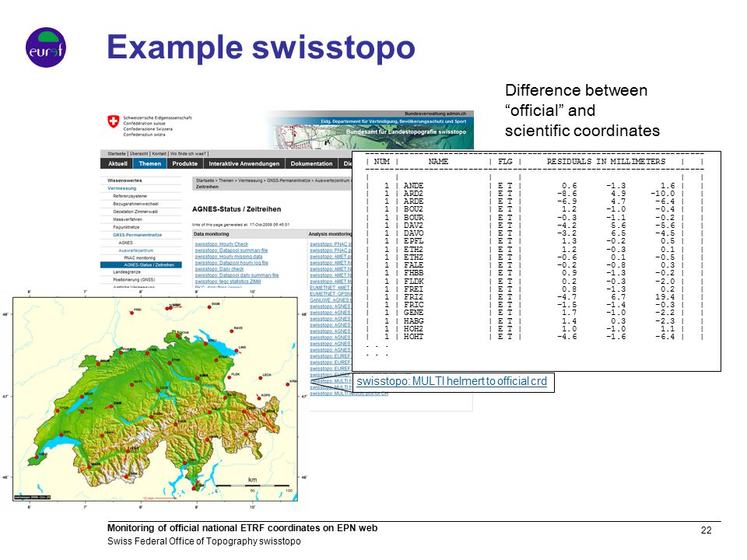Click the km scale bar on the map

tap(254, 485)
